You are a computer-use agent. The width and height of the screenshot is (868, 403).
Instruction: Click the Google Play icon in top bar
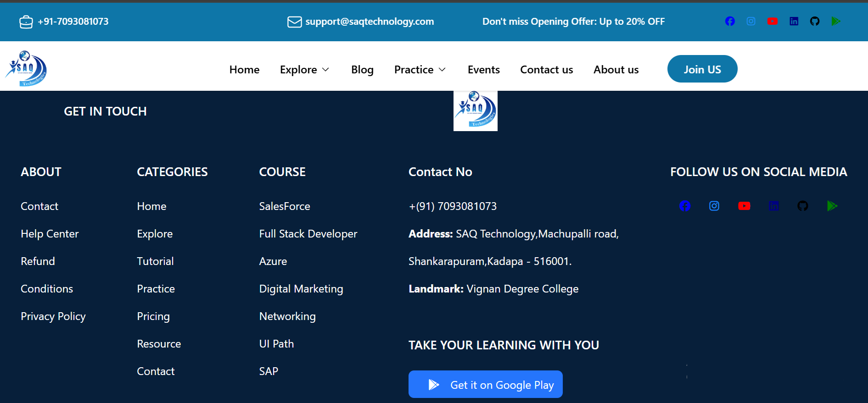coord(836,22)
